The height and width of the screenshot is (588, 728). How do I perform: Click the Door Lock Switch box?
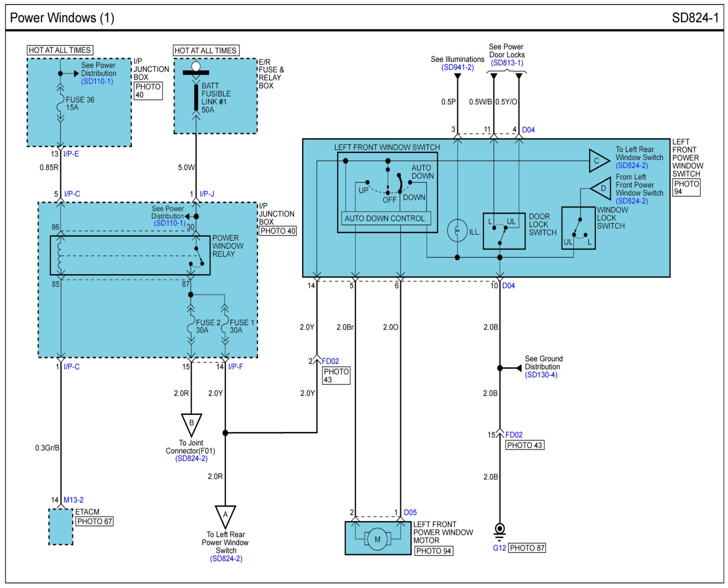[504, 231]
